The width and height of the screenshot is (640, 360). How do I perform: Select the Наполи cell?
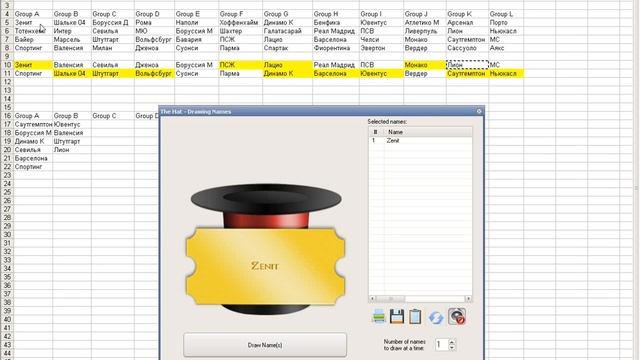[x=196, y=22]
